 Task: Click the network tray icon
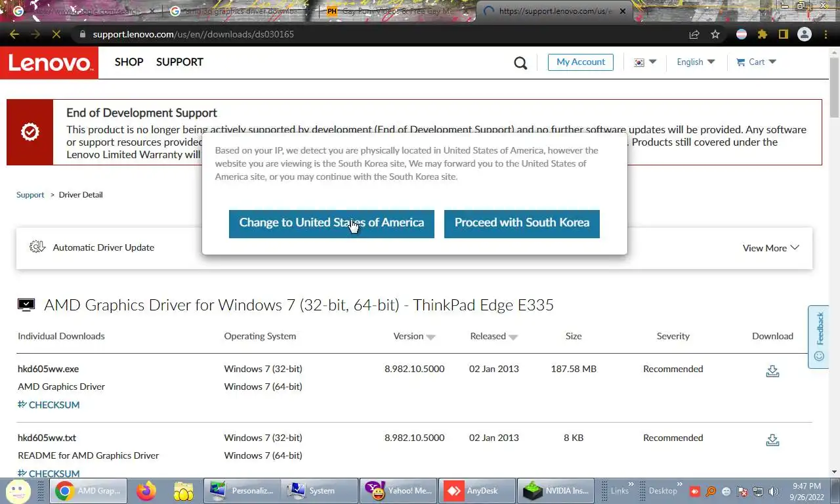click(x=758, y=491)
